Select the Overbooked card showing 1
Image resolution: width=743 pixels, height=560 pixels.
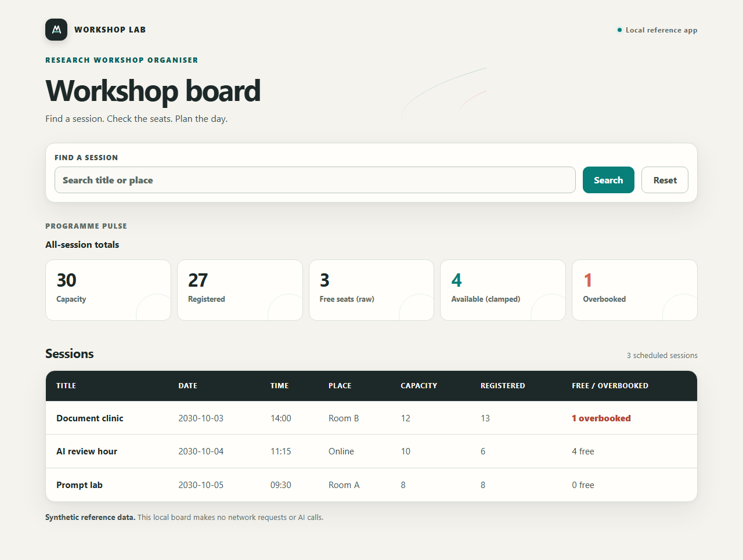(x=634, y=290)
